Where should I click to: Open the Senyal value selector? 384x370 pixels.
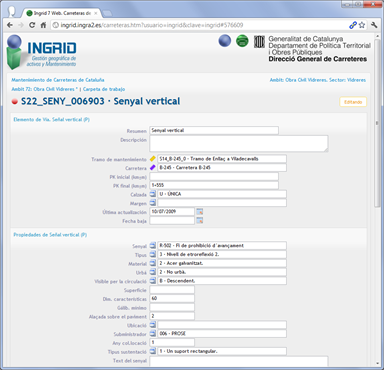click(x=153, y=246)
